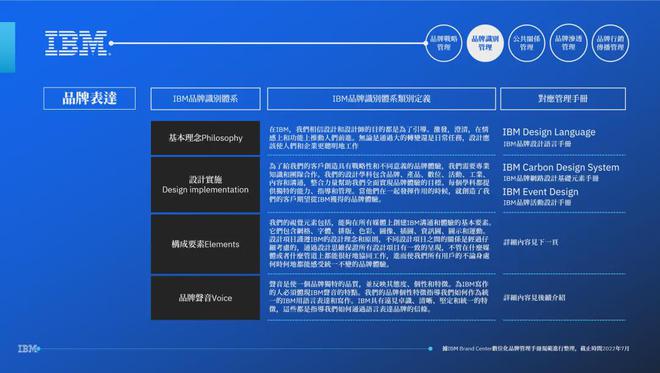Select the 設計實施 Design implementation cell
Viewport: 660px width, 373px height.
coord(205,185)
